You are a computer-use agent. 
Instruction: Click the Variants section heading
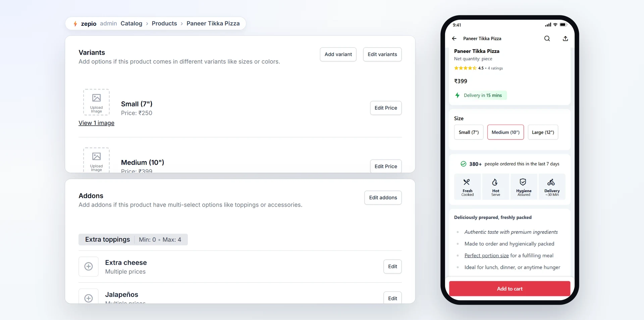point(92,53)
